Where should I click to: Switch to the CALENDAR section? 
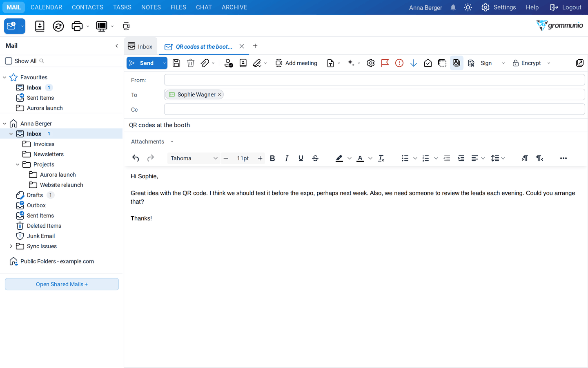(47, 7)
